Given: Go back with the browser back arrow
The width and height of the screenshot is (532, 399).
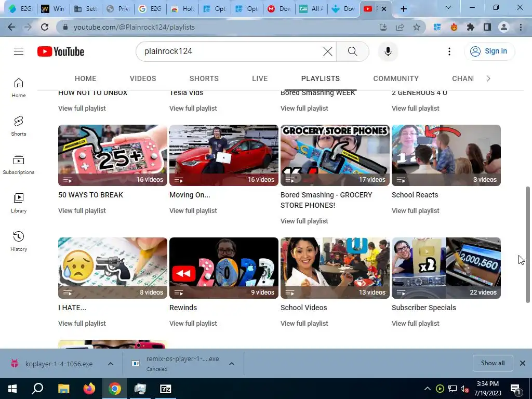Looking at the screenshot, I should 11,27.
